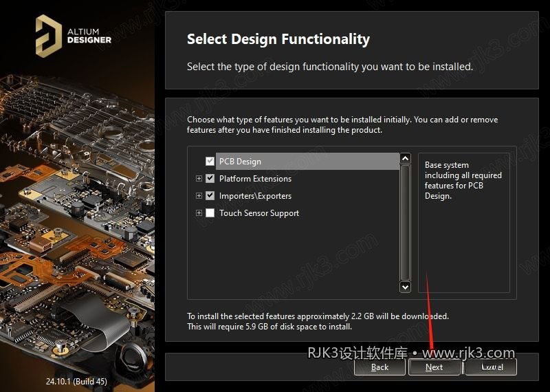The width and height of the screenshot is (550, 392).
Task: Select the Importers\Exporters label
Action: (x=255, y=196)
